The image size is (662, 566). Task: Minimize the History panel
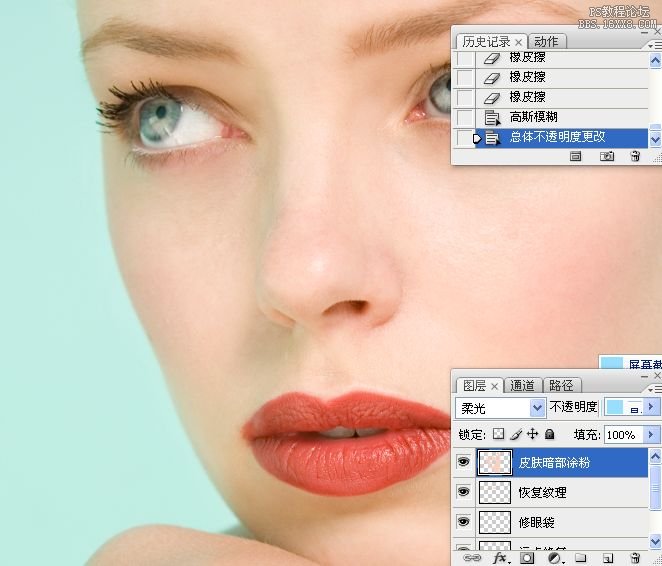(644, 32)
